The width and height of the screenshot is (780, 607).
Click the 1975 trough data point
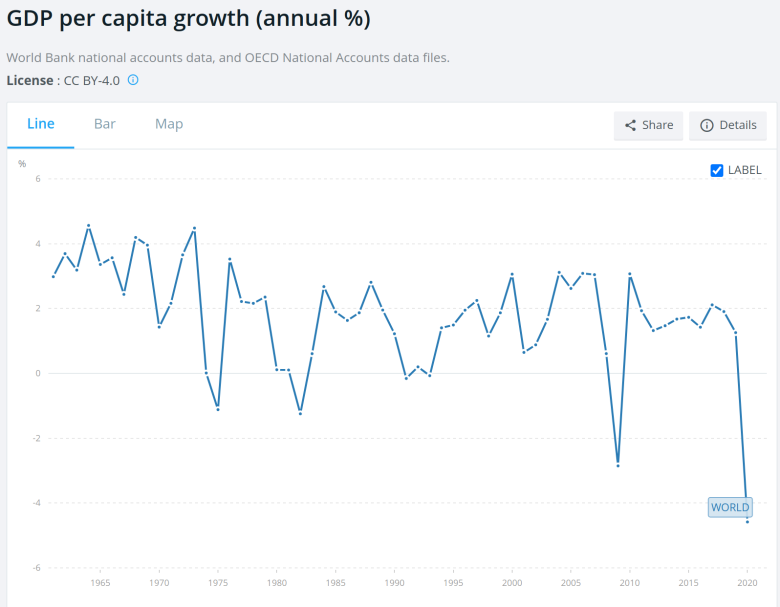[218, 409]
